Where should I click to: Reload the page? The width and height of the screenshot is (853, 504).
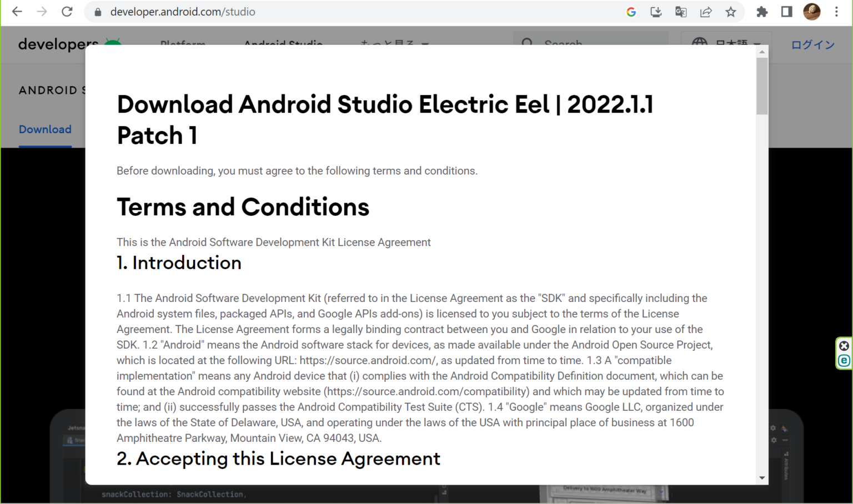(67, 12)
